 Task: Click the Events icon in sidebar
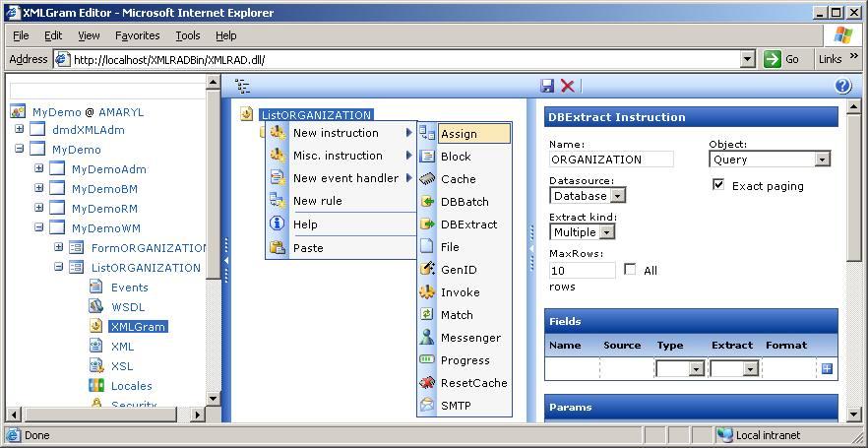pos(96,288)
